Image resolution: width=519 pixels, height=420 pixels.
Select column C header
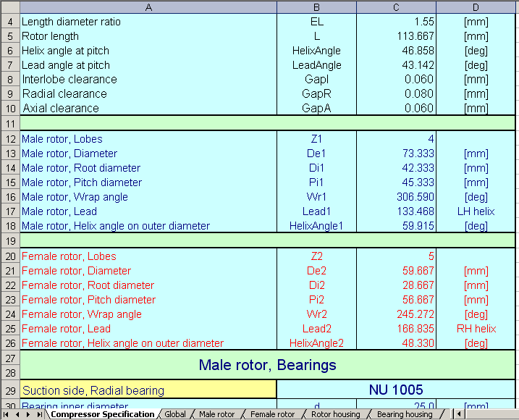(x=396, y=7)
